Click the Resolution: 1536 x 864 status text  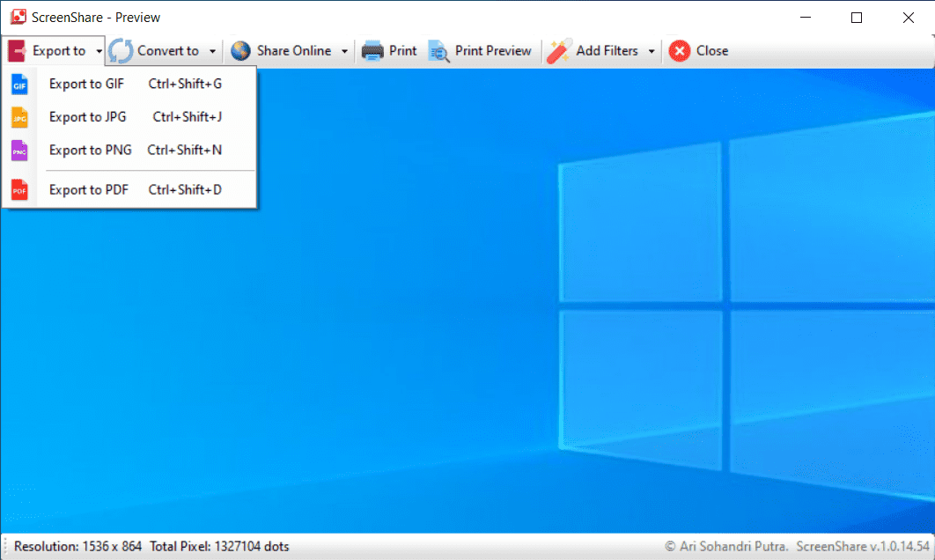[x=78, y=546]
